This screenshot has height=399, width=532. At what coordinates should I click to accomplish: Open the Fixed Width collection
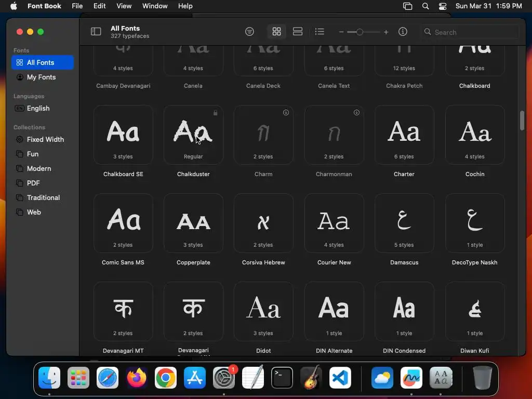(x=43, y=139)
